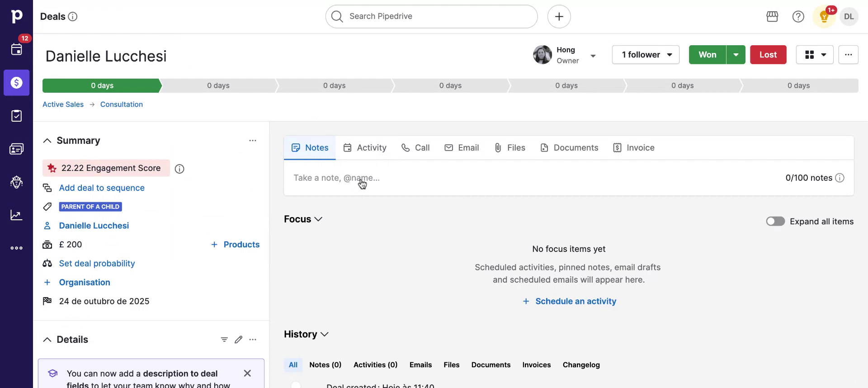Click the Search Pipedrive field

(x=431, y=16)
